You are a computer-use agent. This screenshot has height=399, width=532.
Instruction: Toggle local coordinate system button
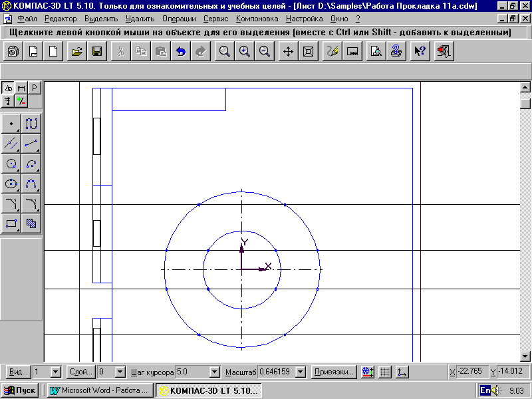click(x=402, y=372)
